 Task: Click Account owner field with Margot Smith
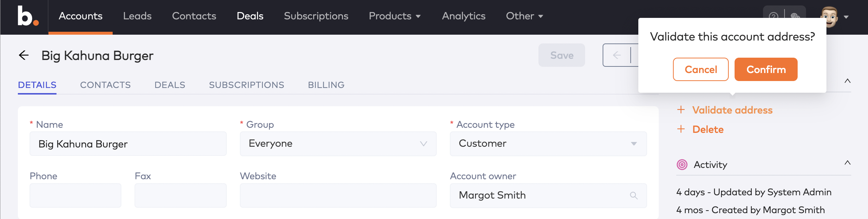tap(548, 196)
